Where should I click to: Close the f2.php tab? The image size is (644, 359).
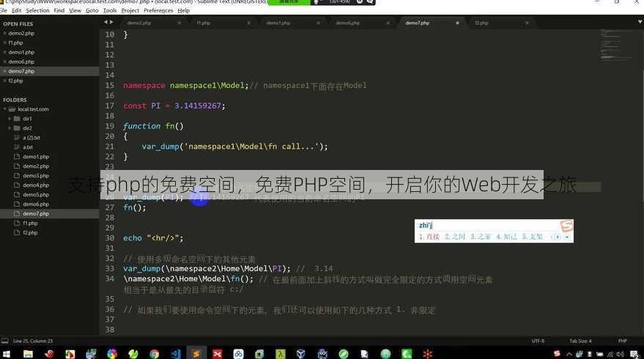pos(527,23)
